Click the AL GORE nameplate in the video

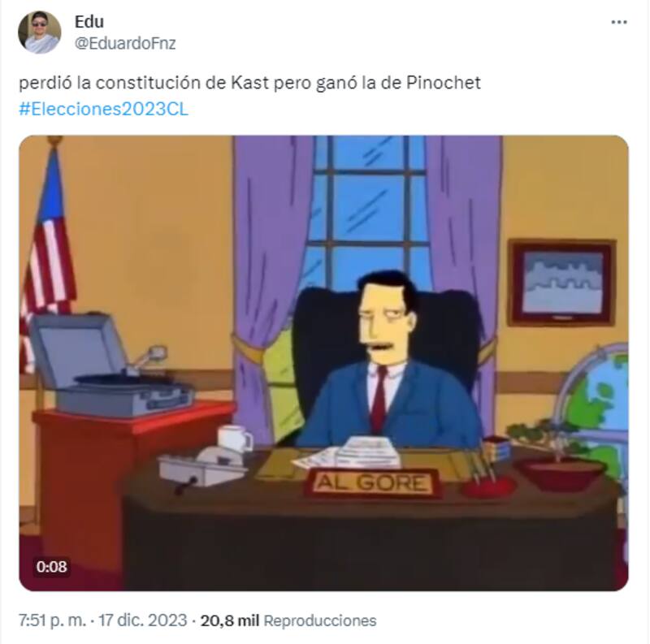(372, 482)
